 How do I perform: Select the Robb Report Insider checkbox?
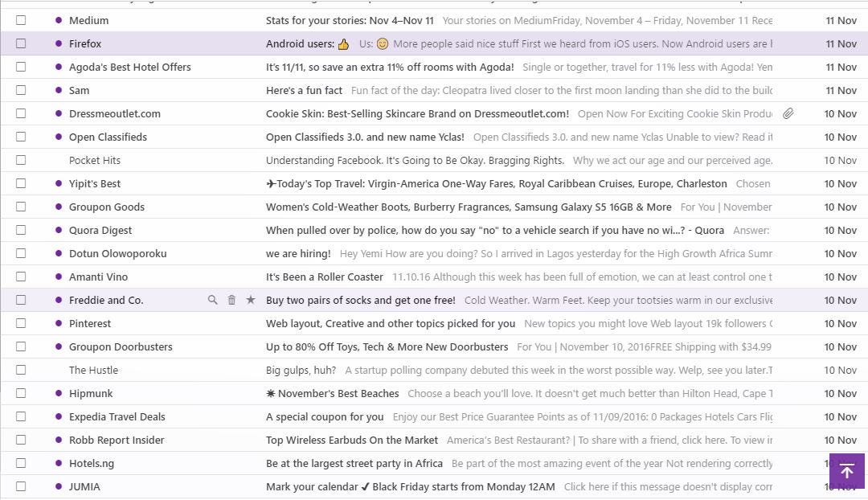coord(21,440)
